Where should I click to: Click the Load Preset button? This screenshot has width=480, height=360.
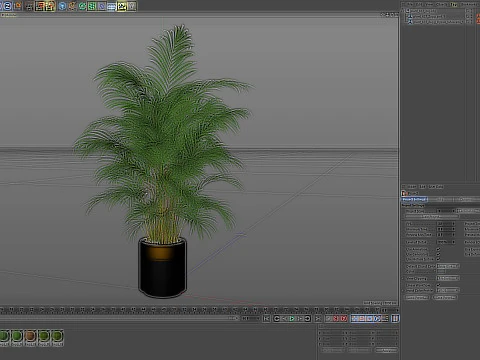417,297
